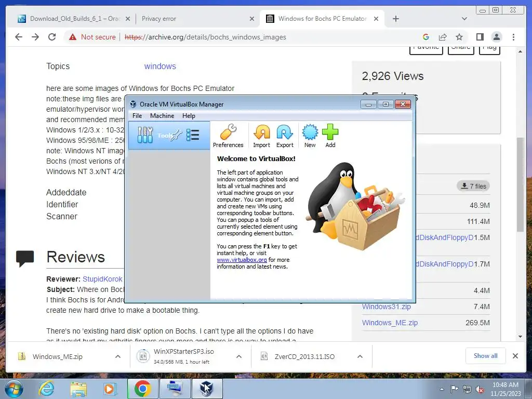
Task: Open VirtualBox Machine menu
Action: click(162, 116)
